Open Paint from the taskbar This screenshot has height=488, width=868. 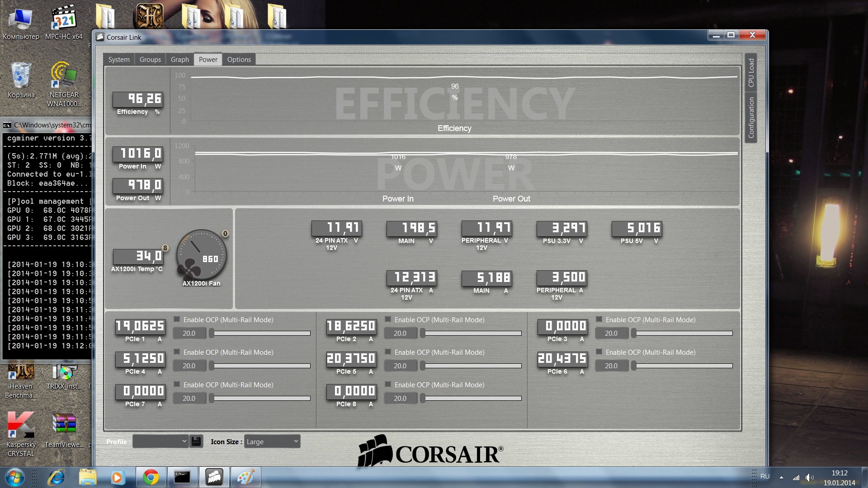pos(245,477)
